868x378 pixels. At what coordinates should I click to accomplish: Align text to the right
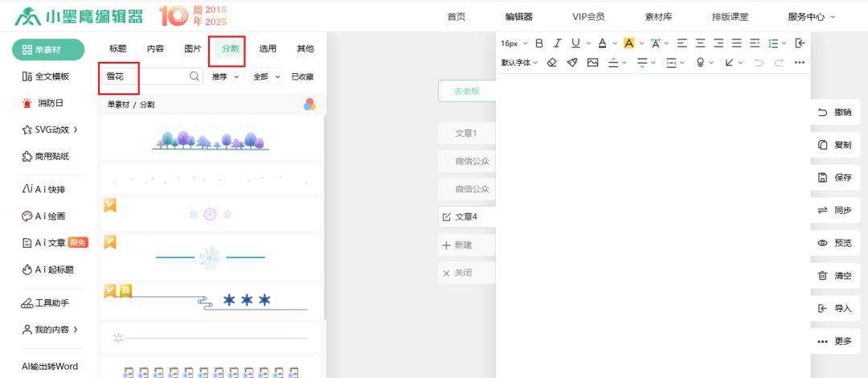719,43
